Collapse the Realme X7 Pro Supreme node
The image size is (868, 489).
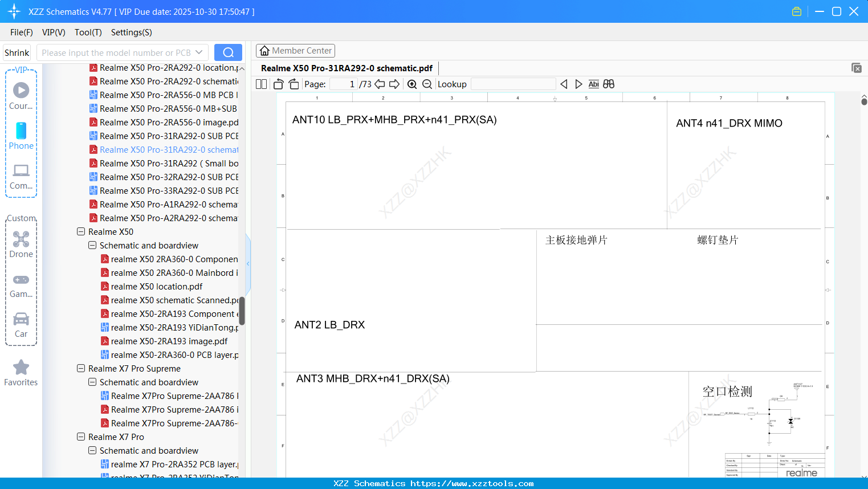click(81, 369)
